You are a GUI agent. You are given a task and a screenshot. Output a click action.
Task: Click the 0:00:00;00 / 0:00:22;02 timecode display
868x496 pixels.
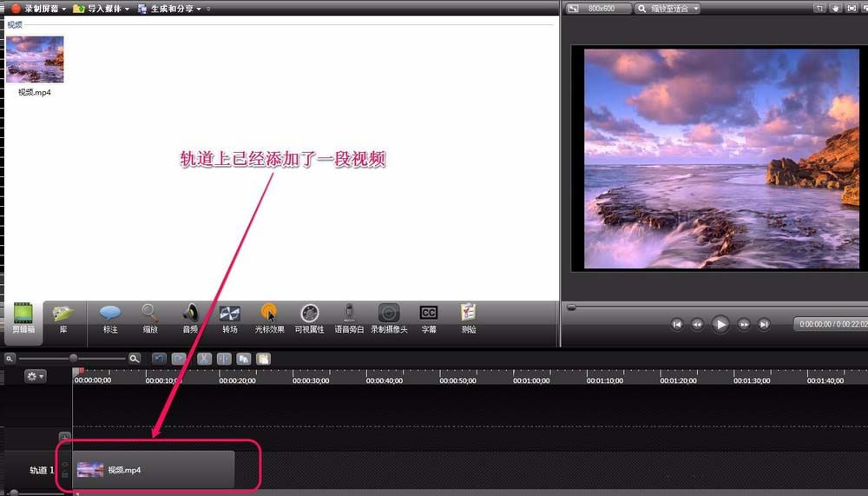(x=832, y=324)
